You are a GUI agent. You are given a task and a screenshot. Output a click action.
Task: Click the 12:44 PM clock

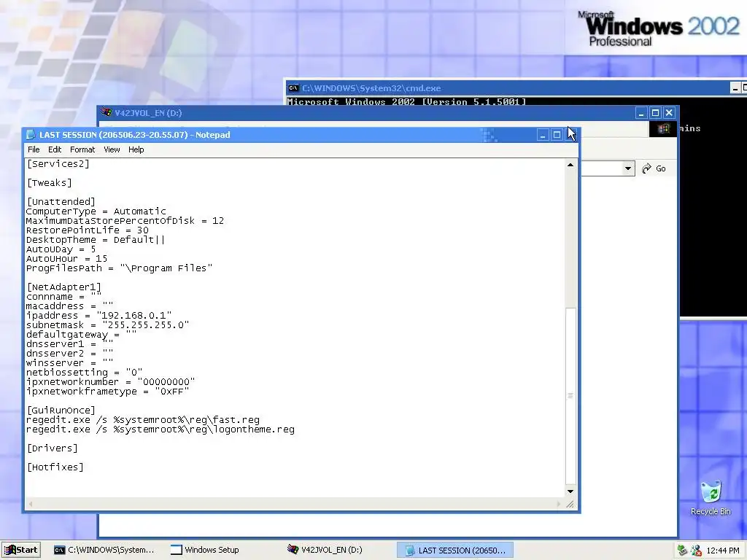(723, 551)
